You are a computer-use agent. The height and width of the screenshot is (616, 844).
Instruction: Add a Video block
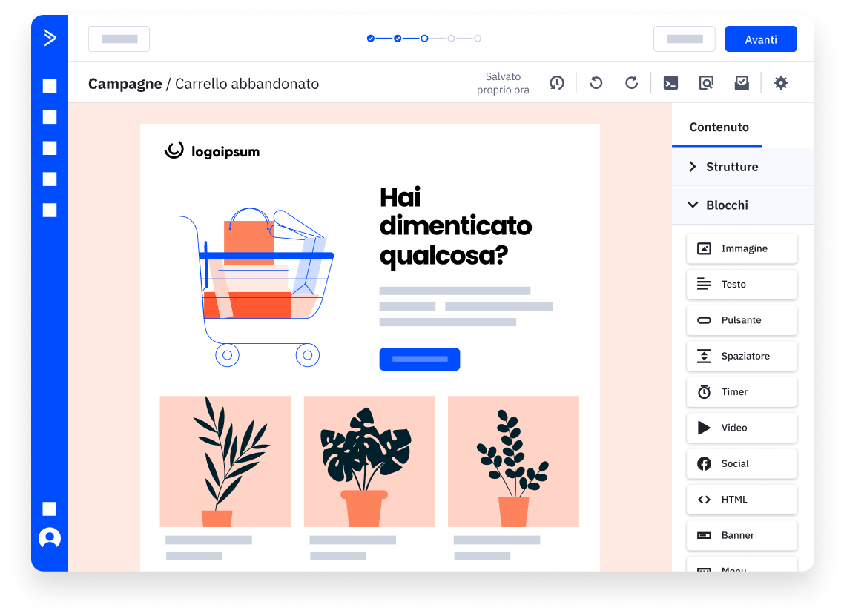(x=742, y=428)
